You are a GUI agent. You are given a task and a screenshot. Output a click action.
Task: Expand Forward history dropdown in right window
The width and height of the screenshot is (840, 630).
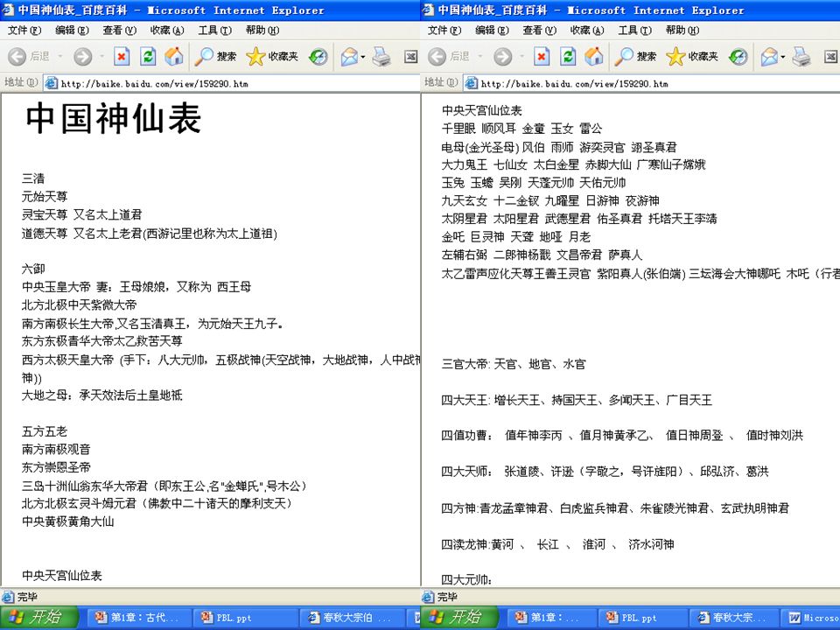[521, 56]
